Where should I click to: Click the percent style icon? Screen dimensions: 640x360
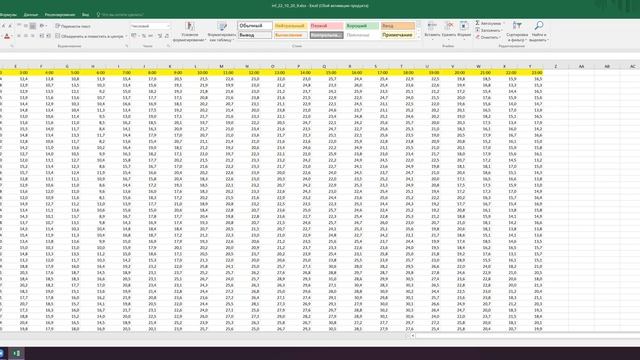click(144, 36)
